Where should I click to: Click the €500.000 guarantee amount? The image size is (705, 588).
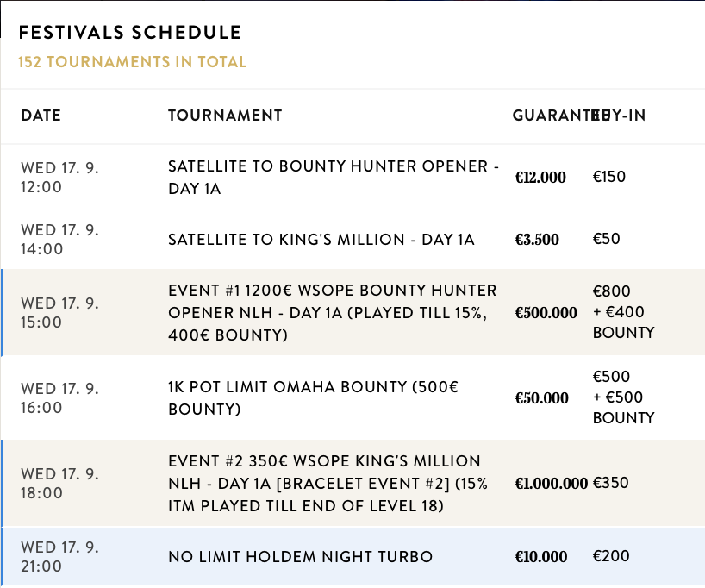click(546, 313)
